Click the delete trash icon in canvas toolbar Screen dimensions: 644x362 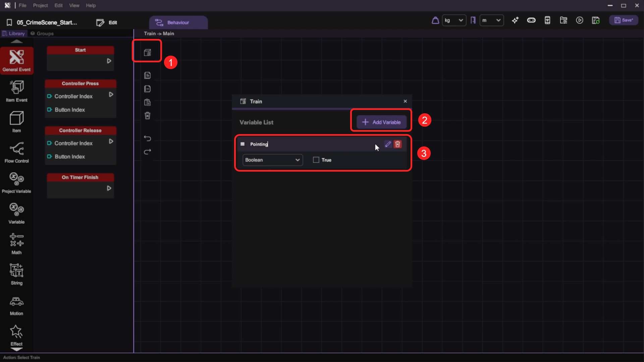pos(147,116)
